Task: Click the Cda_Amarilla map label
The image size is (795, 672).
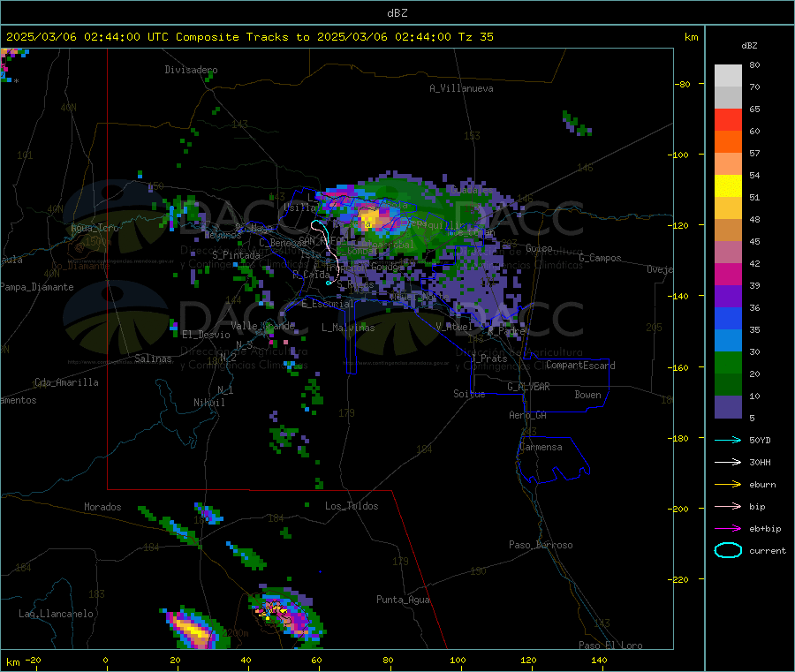Action: point(66,382)
